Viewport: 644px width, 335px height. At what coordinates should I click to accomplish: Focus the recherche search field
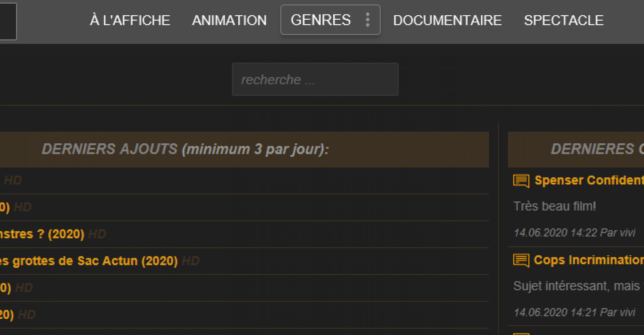315,79
